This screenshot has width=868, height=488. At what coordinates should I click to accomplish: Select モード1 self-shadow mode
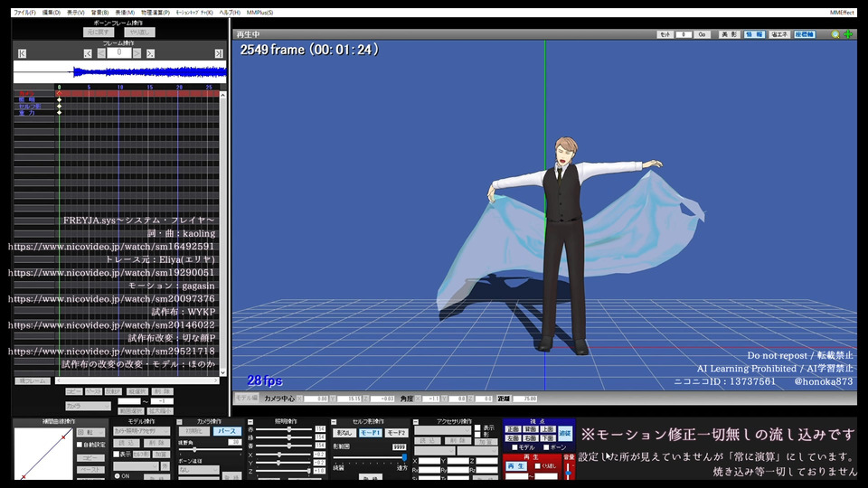coord(371,433)
